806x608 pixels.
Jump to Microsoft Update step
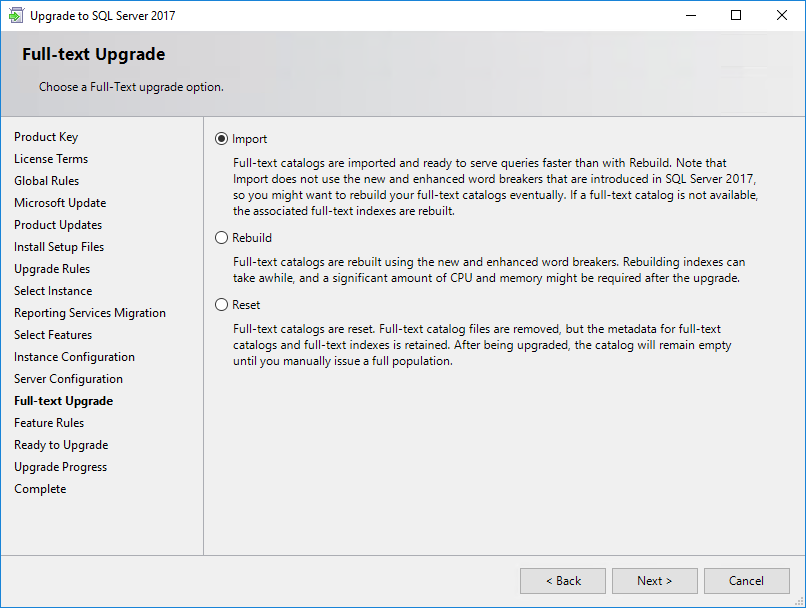tap(60, 203)
